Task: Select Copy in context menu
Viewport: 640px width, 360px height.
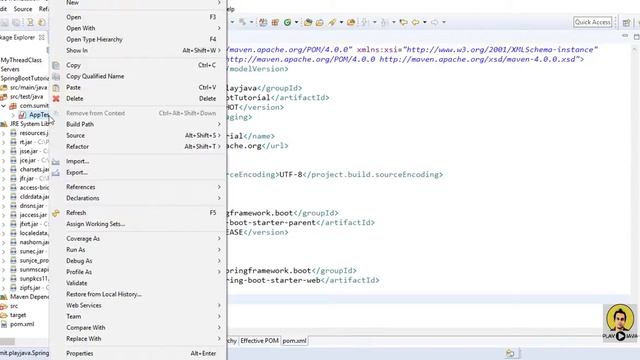Action: (138, 65)
